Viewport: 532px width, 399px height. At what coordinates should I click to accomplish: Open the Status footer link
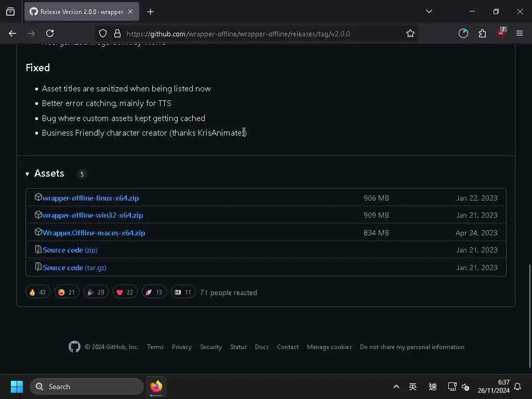pyautogui.click(x=238, y=347)
